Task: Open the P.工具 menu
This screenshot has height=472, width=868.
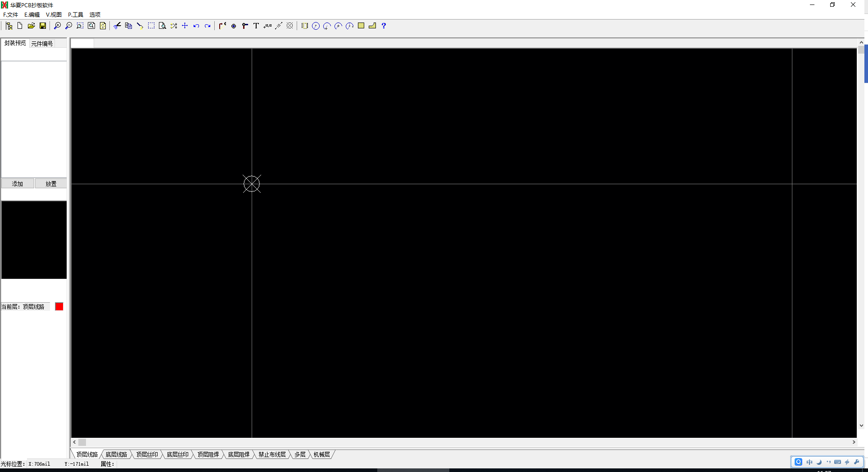Action: pyautogui.click(x=76, y=14)
